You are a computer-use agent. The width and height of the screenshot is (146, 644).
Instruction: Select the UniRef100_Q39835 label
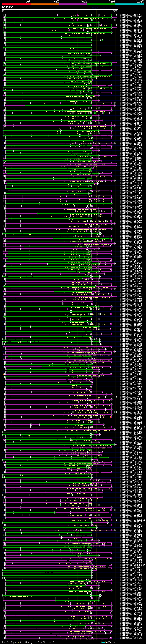pyautogui.click(x=131, y=412)
